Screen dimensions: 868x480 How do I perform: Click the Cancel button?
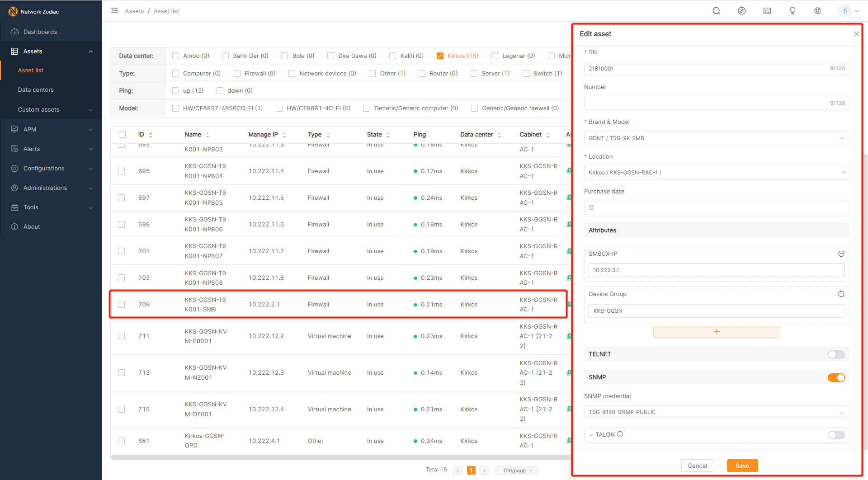697,466
